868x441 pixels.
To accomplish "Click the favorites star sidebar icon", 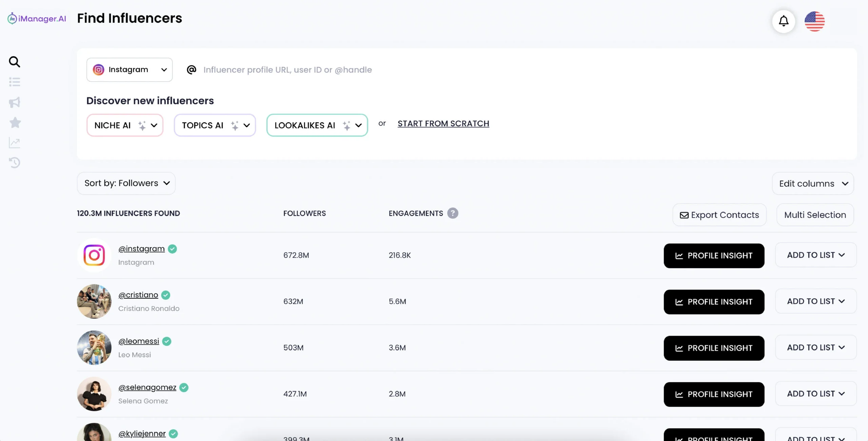I will pos(15,123).
